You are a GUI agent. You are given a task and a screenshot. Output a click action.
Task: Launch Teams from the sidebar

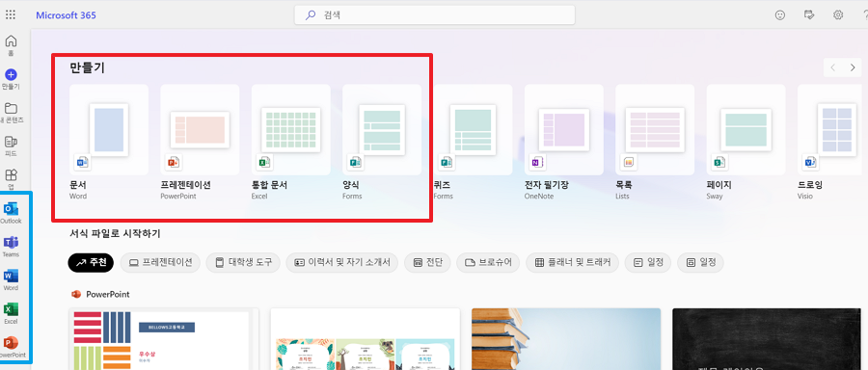(11, 246)
